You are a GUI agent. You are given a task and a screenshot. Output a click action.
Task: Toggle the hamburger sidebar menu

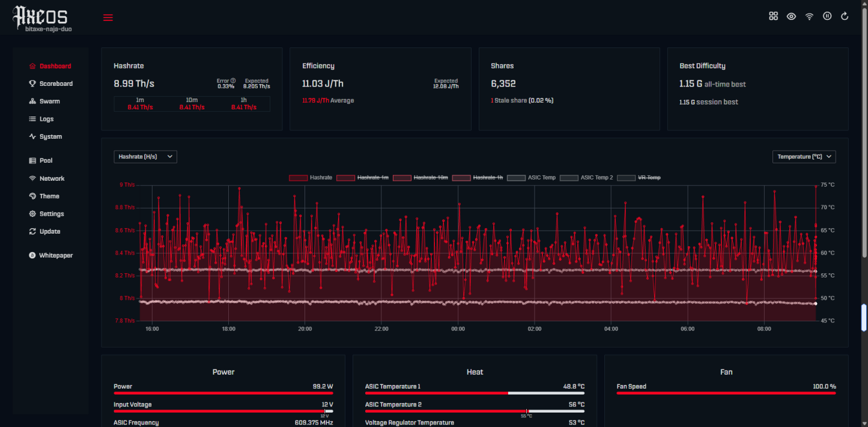[108, 17]
